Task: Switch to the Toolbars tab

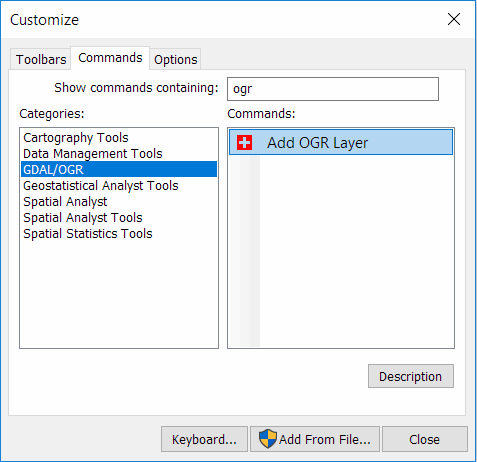Action: coord(41,59)
